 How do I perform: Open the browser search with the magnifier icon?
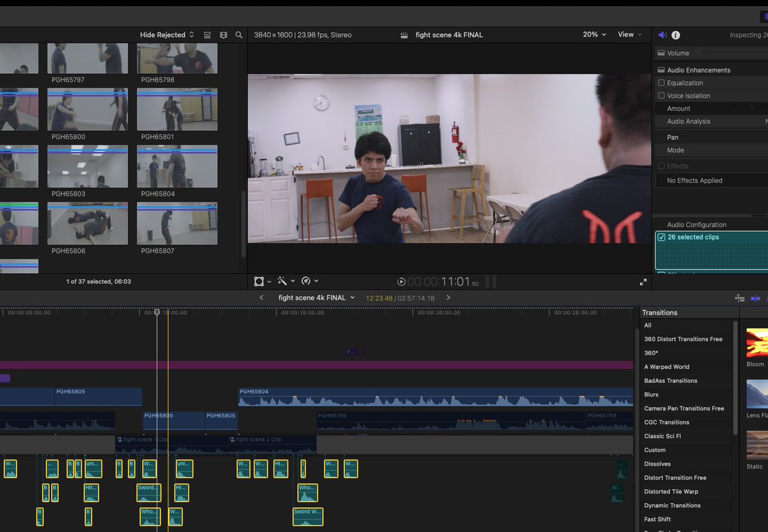(x=239, y=35)
